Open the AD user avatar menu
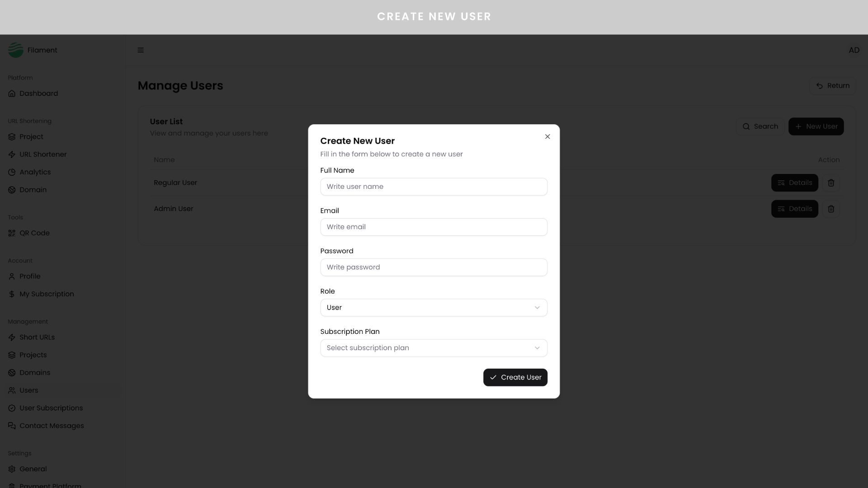Screen dimensions: 868x488 (854, 50)
